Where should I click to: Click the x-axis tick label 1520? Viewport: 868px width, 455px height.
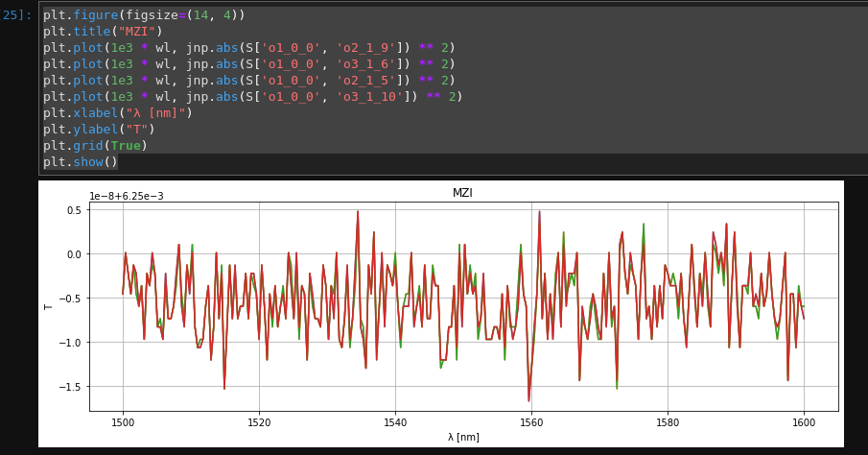(259, 423)
